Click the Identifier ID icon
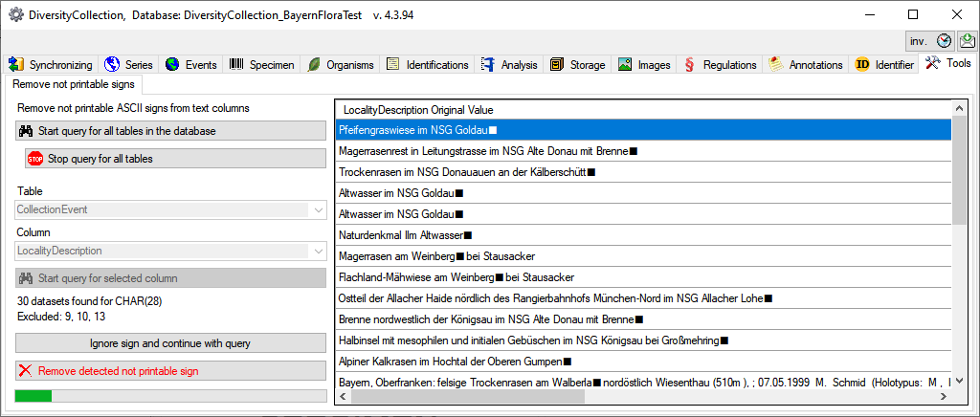Image resolution: width=980 pixels, height=417 pixels. coord(862,64)
